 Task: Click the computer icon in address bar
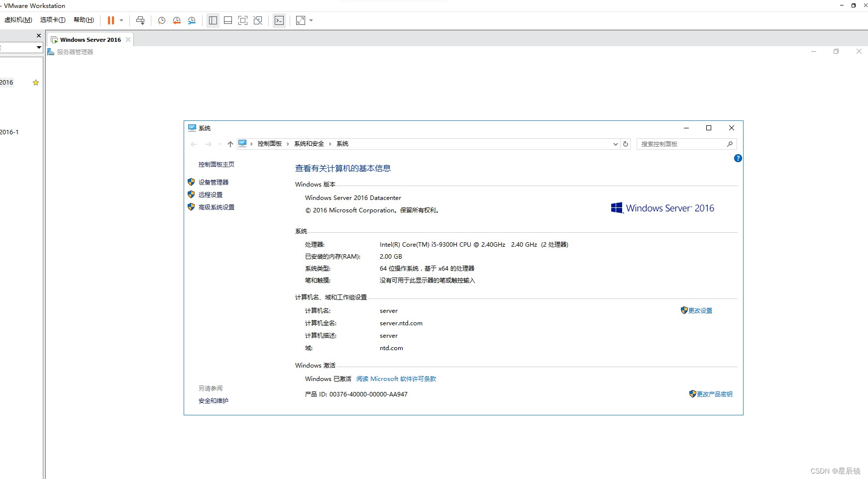point(242,144)
